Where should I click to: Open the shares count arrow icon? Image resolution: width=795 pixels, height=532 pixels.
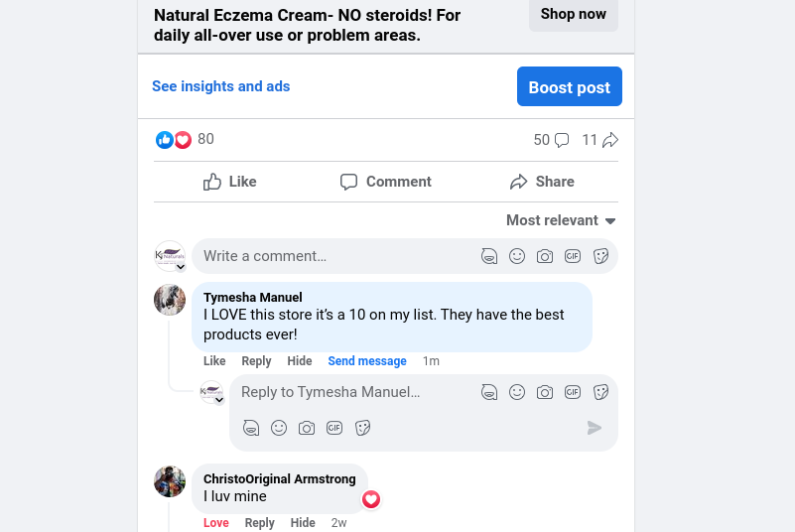click(x=610, y=140)
